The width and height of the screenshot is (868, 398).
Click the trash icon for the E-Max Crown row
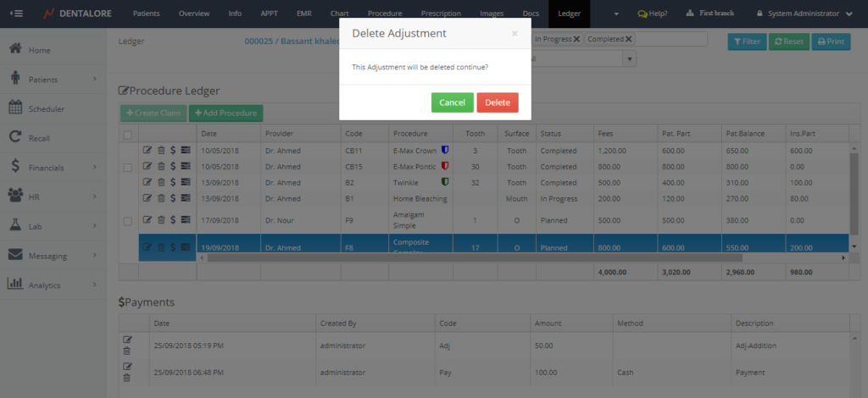pos(161,151)
